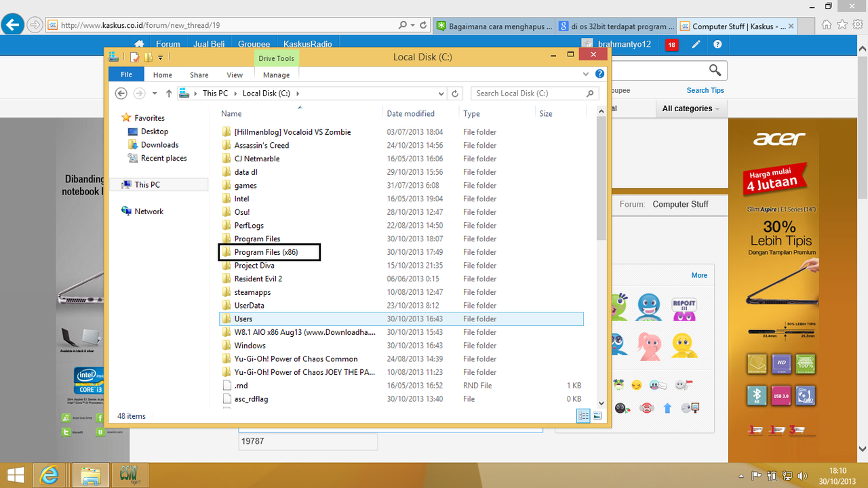This screenshot has height=488, width=868.
Task: Click the Kaskus pencil create icon
Action: coord(696,45)
